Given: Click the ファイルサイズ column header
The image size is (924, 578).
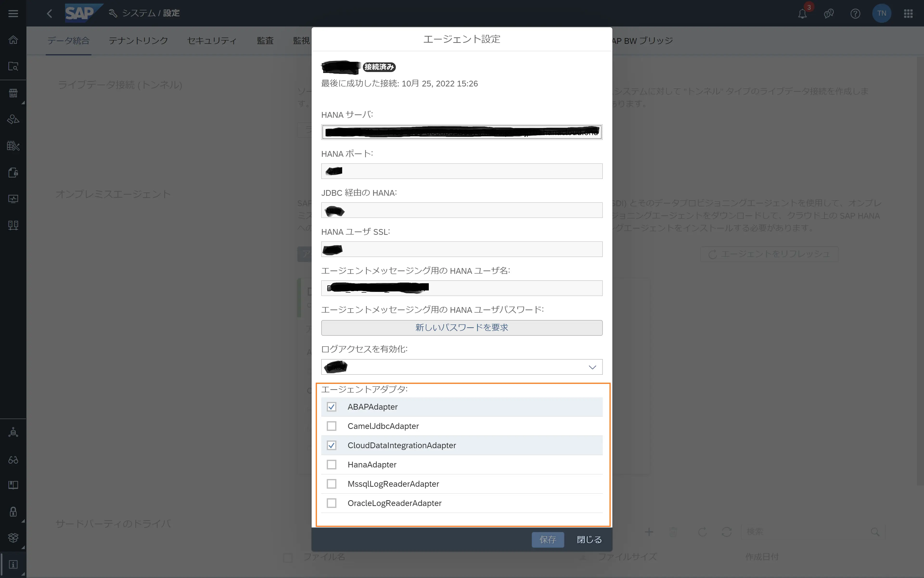Looking at the screenshot, I should point(627,557).
